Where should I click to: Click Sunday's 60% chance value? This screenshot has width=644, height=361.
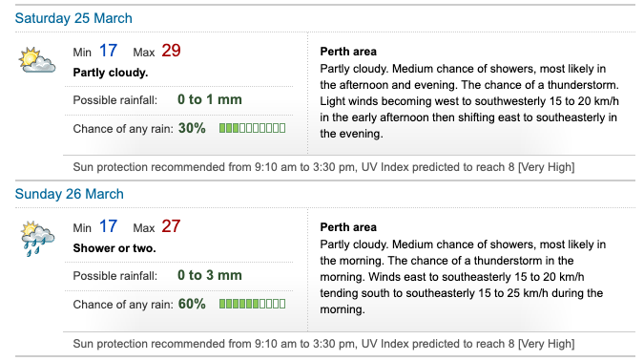(x=192, y=304)
